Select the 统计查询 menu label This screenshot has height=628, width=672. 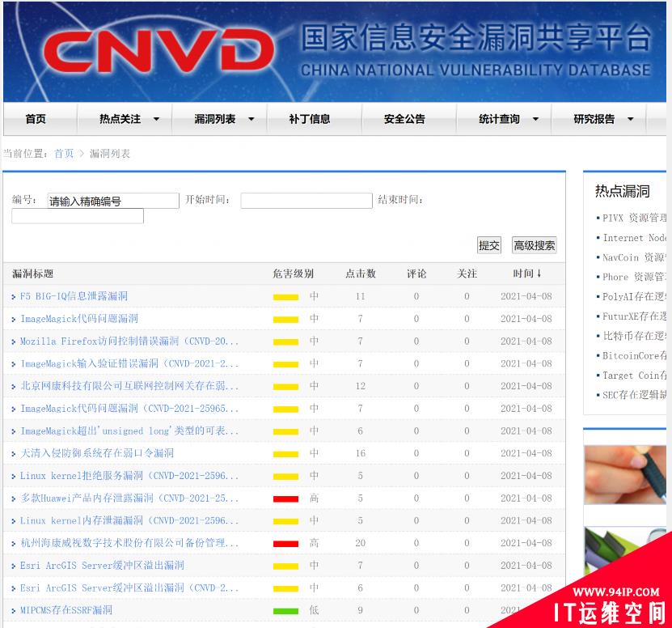coord(499,119)
